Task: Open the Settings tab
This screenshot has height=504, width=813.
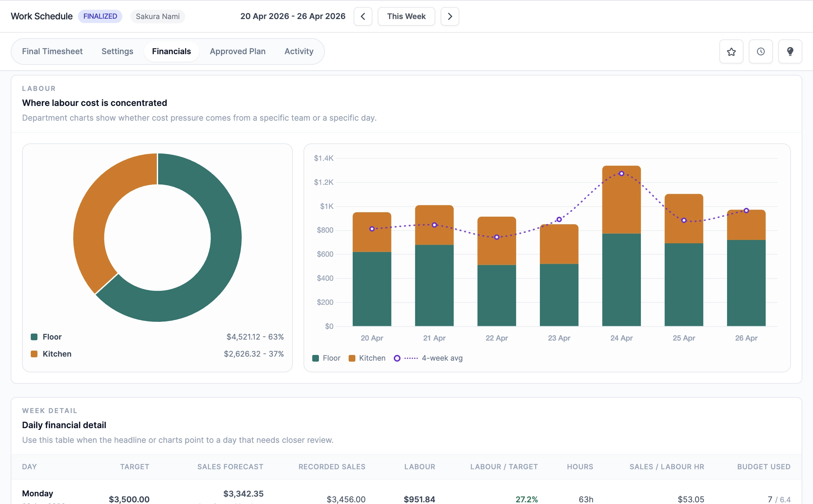Action: [117, 51]
